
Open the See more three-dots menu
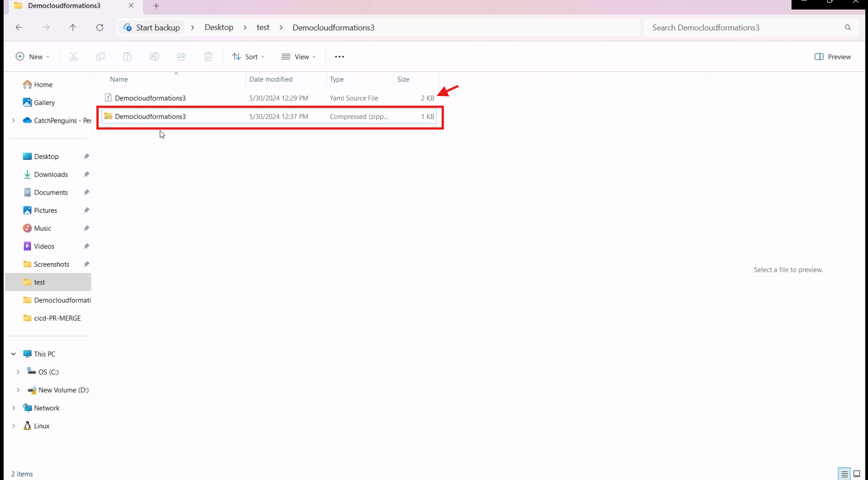point(339,57)
